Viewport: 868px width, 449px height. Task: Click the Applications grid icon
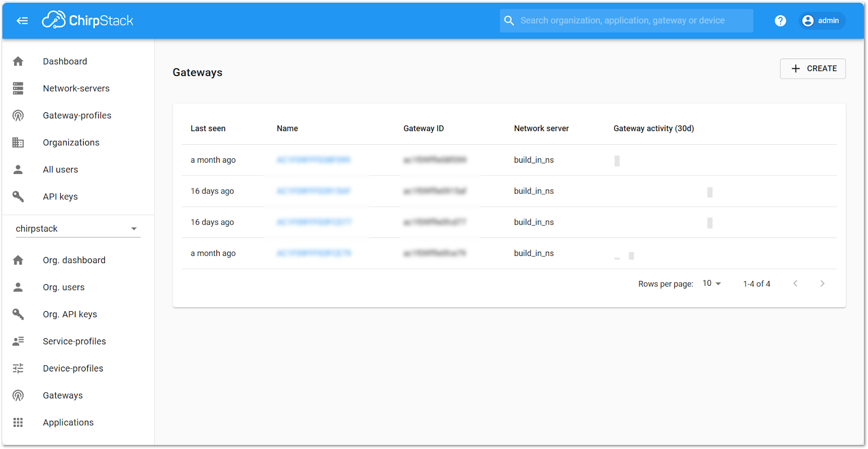[x=18, y=422]
